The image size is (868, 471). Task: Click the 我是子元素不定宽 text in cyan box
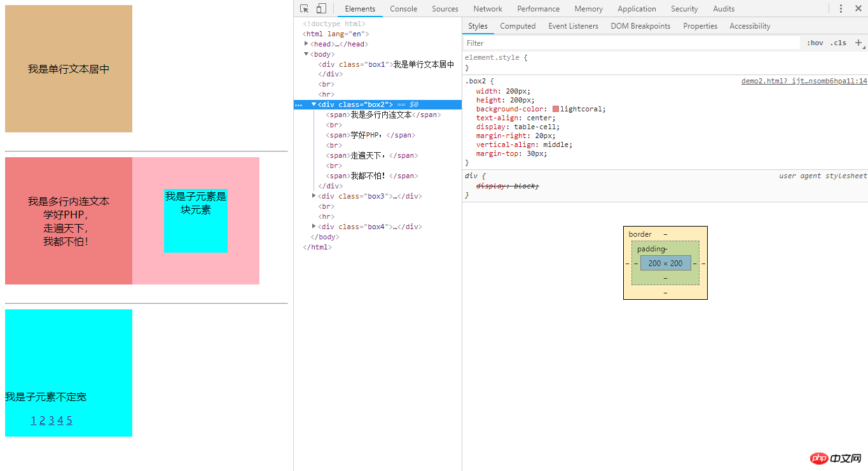(46, 397)
